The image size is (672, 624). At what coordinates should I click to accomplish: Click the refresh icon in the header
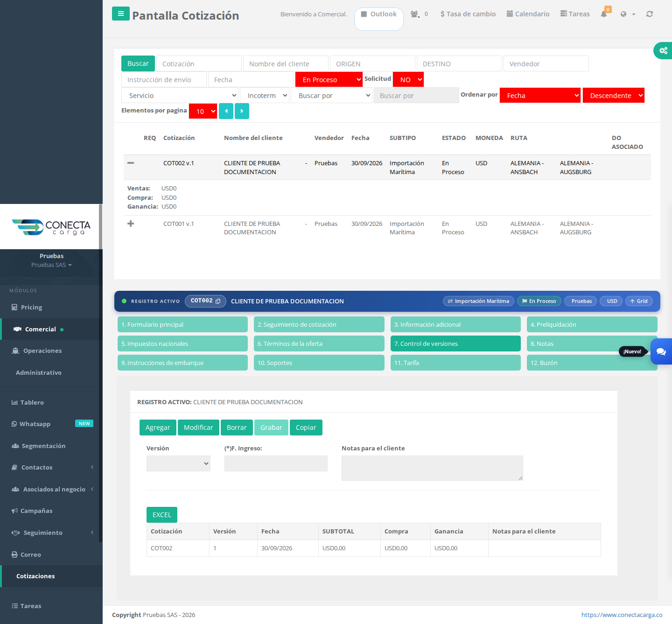[649, 14]
